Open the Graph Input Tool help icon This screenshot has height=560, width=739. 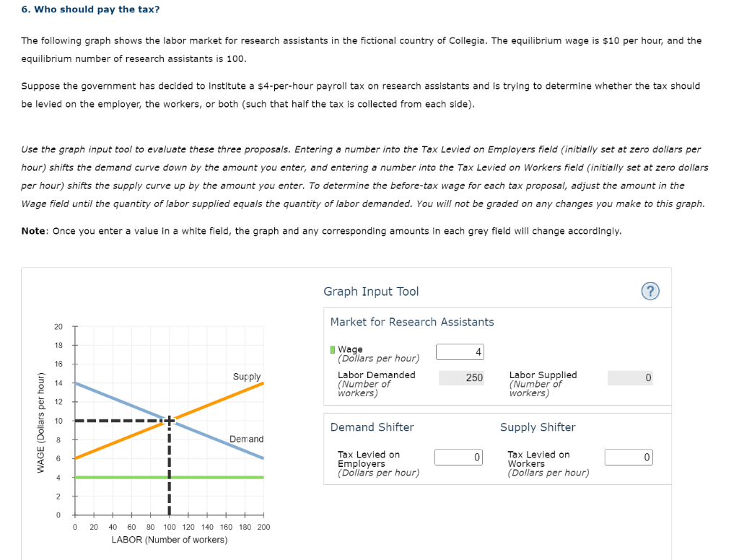(x=650, y=292)
